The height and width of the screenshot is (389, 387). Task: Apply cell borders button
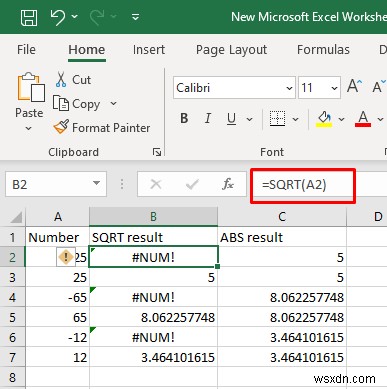tap(277, 118)
